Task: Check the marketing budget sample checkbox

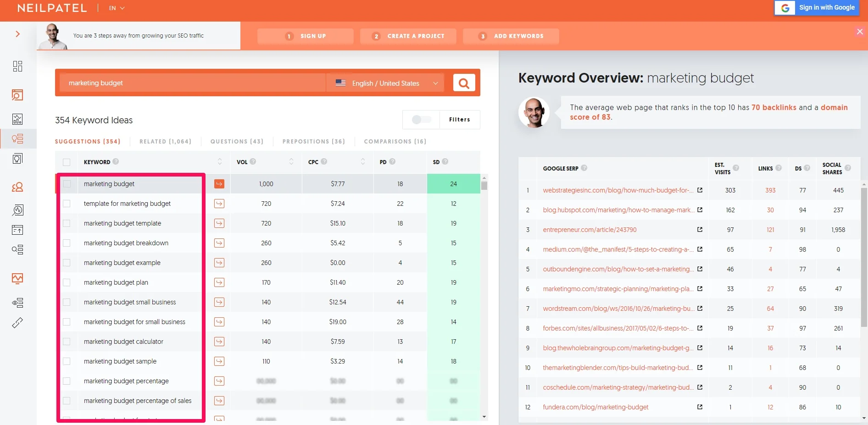Action: [x=67, y=361]
